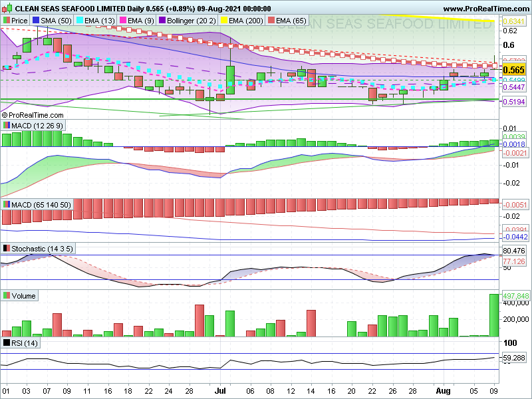Click the RSI (14) panel icon
Screen dimensions: 532x399
(7, 342)
